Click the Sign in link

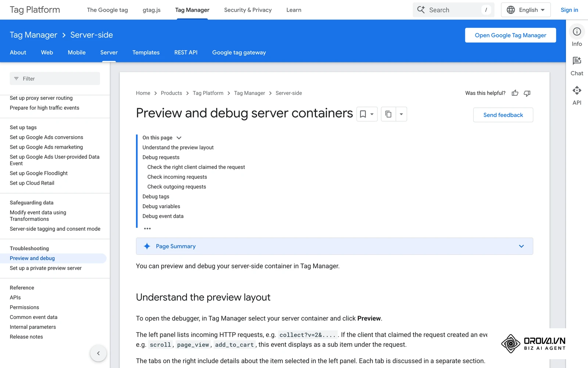[569, 10]
